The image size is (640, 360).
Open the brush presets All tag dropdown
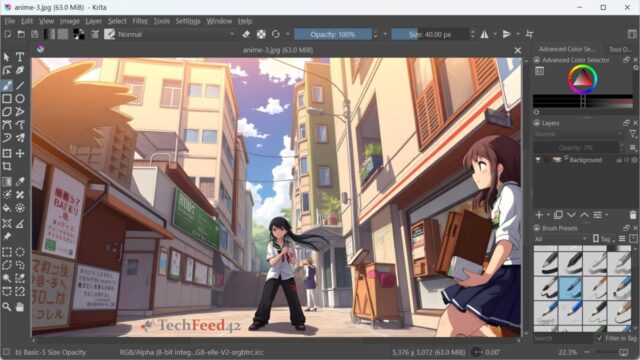(560, 239)
